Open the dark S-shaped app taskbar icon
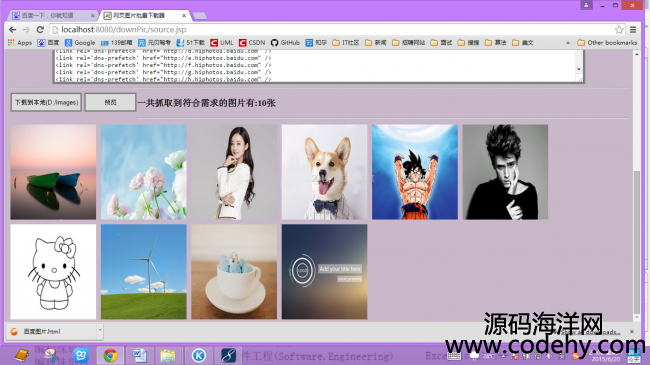650x365 pixels. pos(228,355)
